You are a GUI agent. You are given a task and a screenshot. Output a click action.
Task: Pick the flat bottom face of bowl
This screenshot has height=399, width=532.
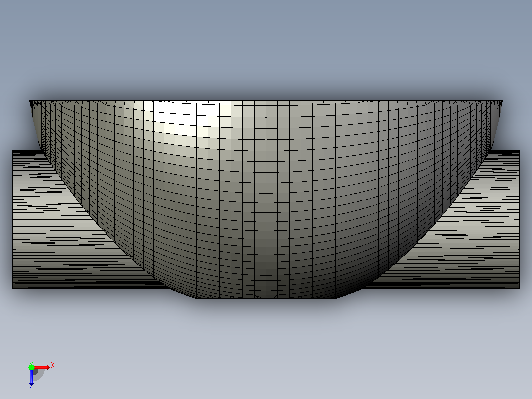266,298
